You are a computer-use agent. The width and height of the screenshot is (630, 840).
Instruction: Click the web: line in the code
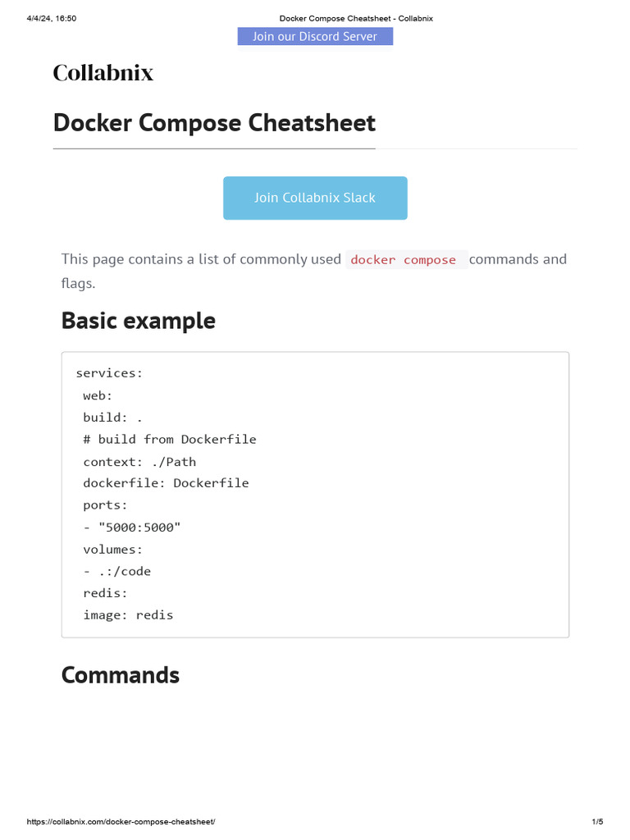pyautogui.click(x=98, y=395)
